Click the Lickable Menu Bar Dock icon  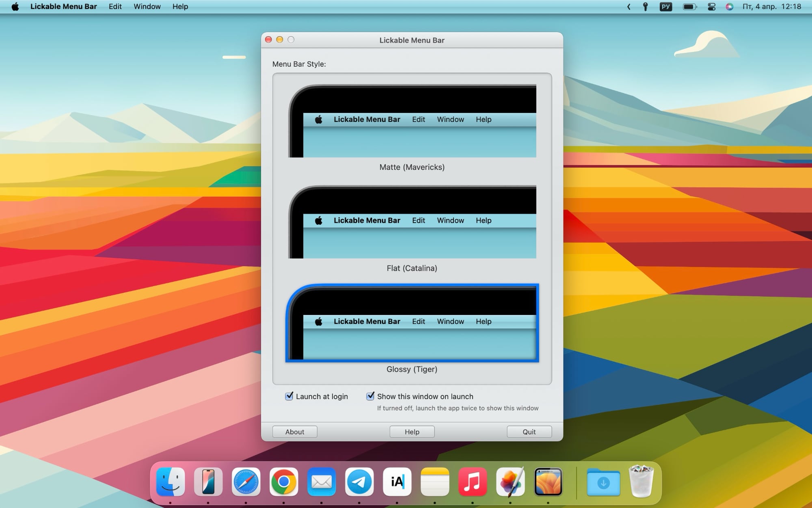click(x=548, y=482)
